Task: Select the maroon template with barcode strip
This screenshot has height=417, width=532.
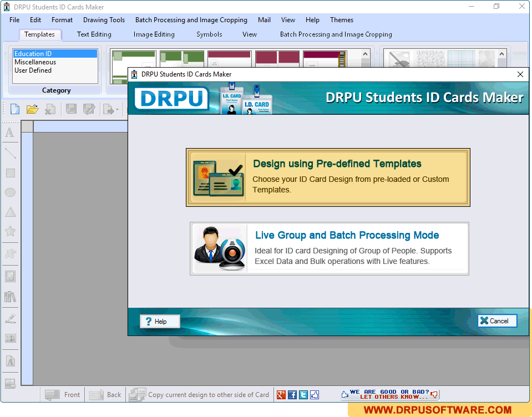Action: point(325,59)
